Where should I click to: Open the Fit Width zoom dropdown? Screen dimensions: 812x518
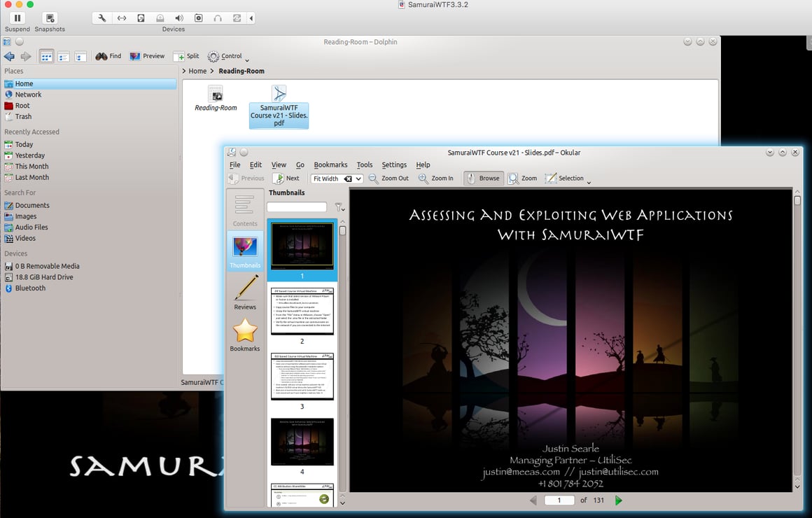[x=358, y=178]
